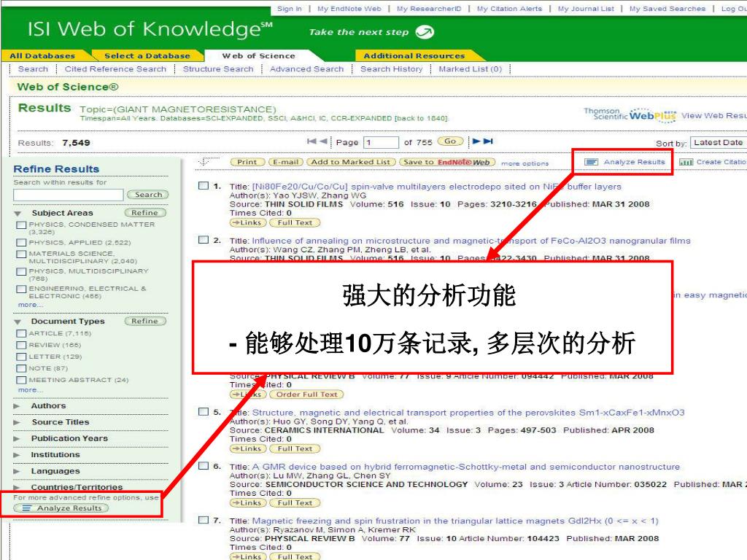Open Marked List (0)
747x560 pixels.
tap(471, 69)
